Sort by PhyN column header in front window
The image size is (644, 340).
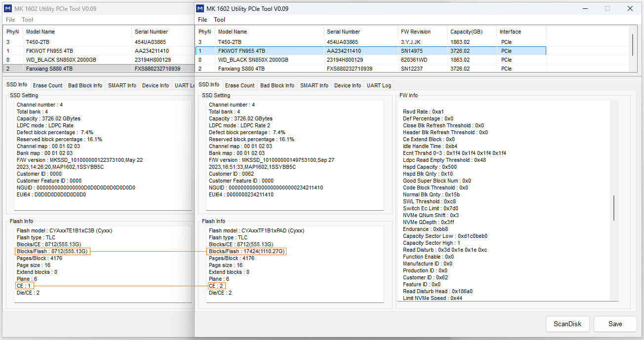205,32
